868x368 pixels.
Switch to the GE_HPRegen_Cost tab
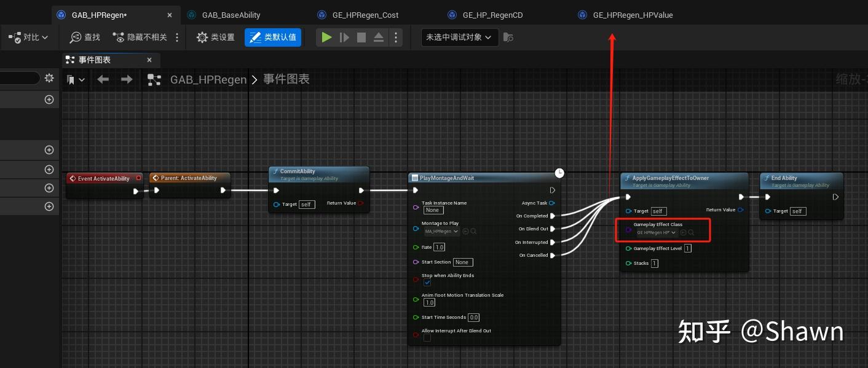point(367,14)
